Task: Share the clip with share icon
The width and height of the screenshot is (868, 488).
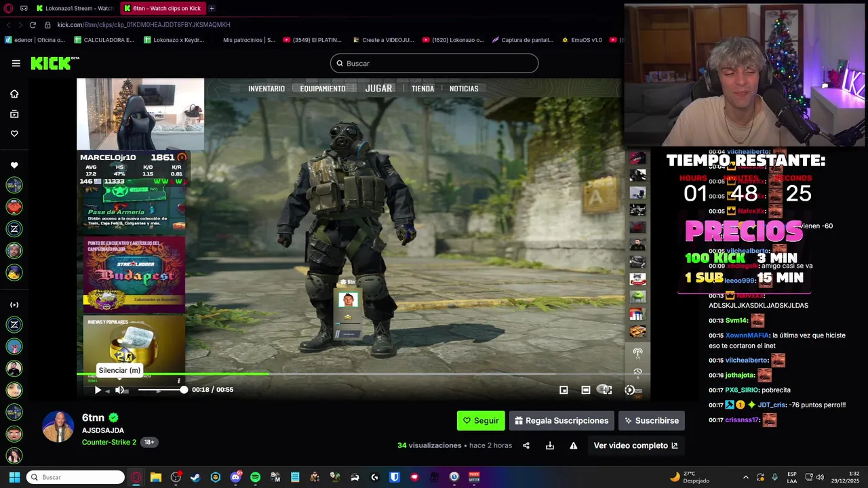Action: 526,445
